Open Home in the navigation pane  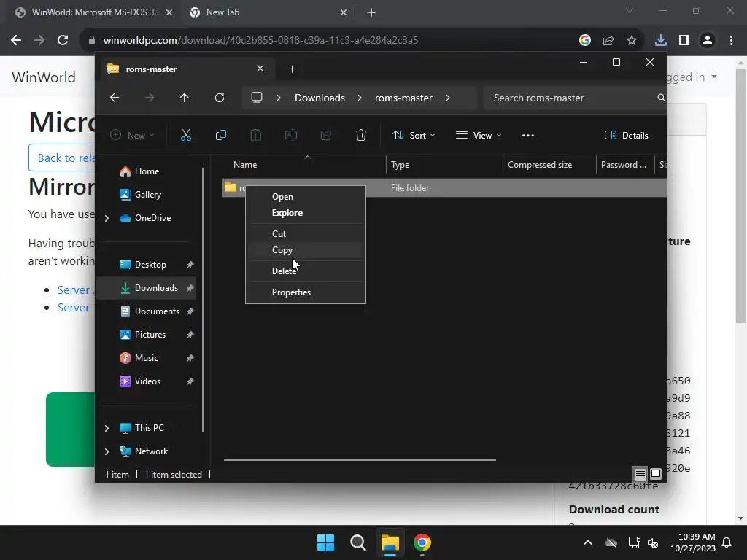click(x=147, y=171)
